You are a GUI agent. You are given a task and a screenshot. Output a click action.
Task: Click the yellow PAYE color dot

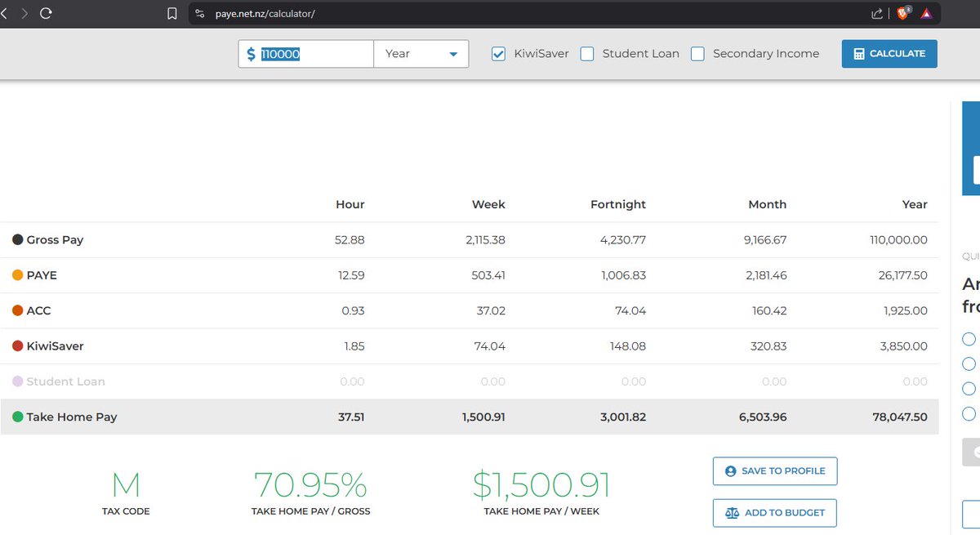18,275
